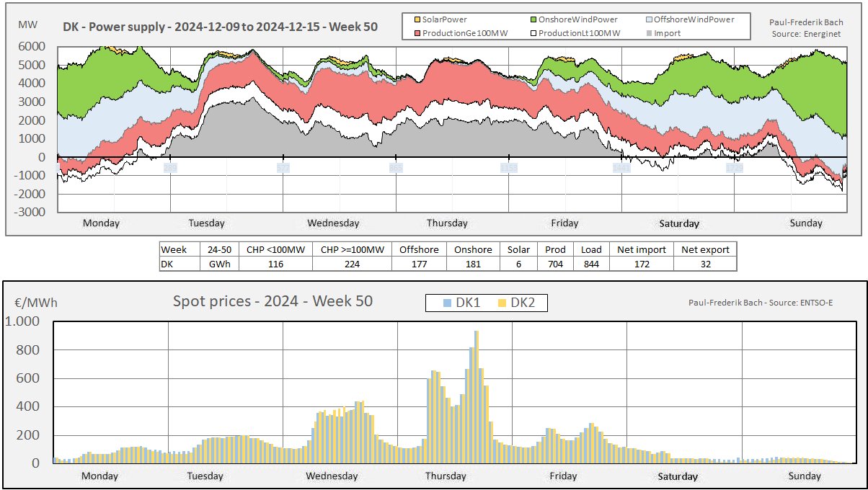The height and width of the screenshot is (490, 868).
Task: Click Wednesday label on the spot prices axis
Action: (x=332, y=476)
